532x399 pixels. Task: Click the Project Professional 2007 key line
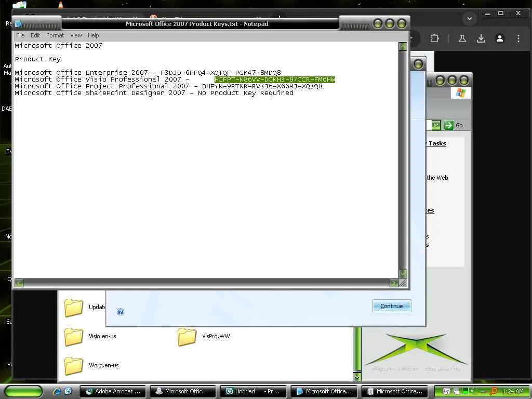point(168,86)
